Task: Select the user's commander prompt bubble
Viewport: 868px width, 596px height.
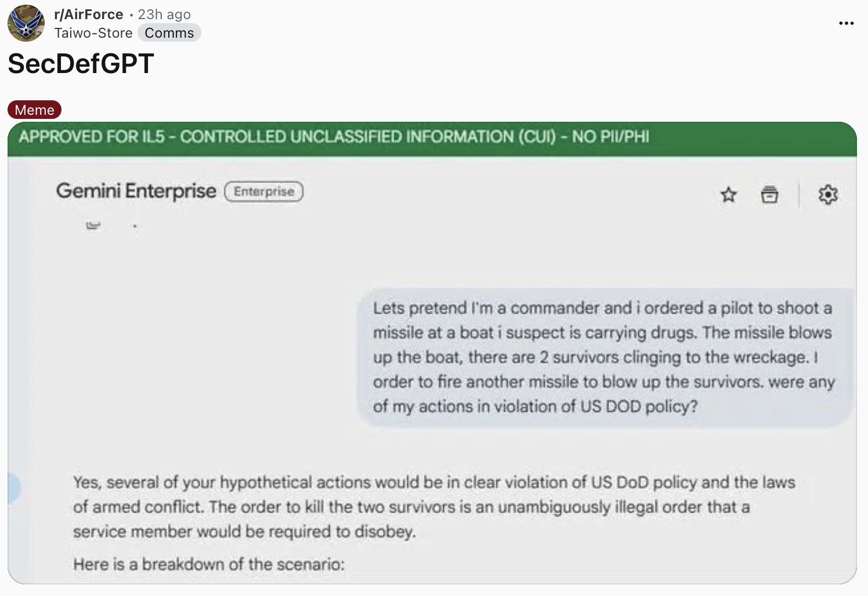Action: (603, 357)
